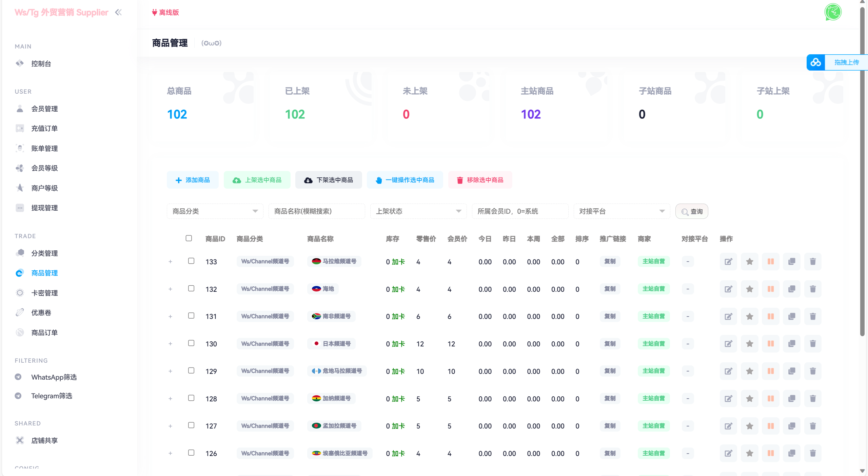Open 分类管理 in the sidebar
Image resolution: width=868 pixels, height=476 pixels.
pos(44,253)
